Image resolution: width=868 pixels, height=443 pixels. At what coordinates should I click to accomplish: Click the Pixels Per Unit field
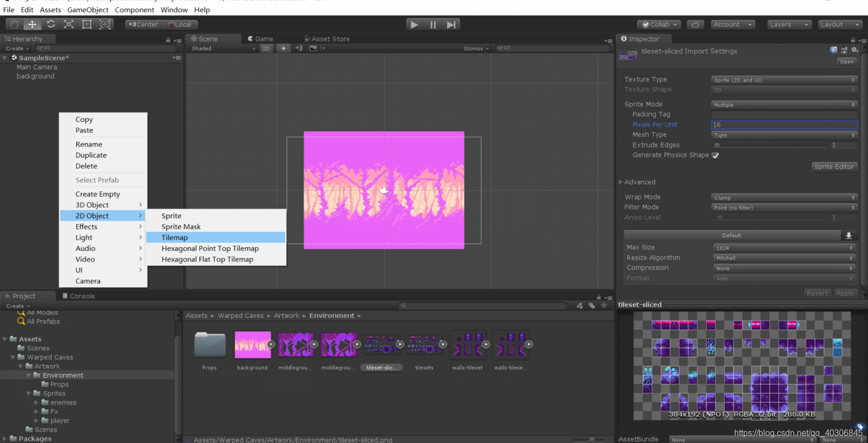(784, 124)
